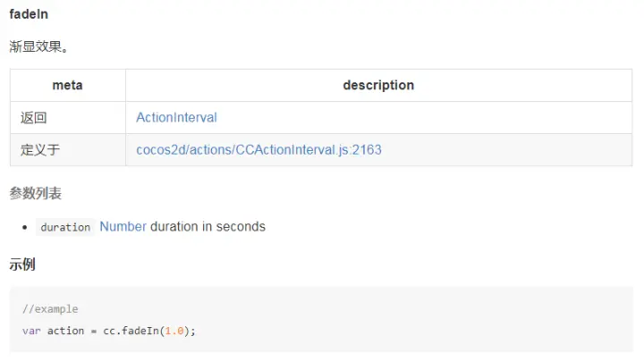Click the 1.0 numeric value in the code
The width and height of the screenshot is (644, 361).
pyautogui.click(x=174, y=331)
